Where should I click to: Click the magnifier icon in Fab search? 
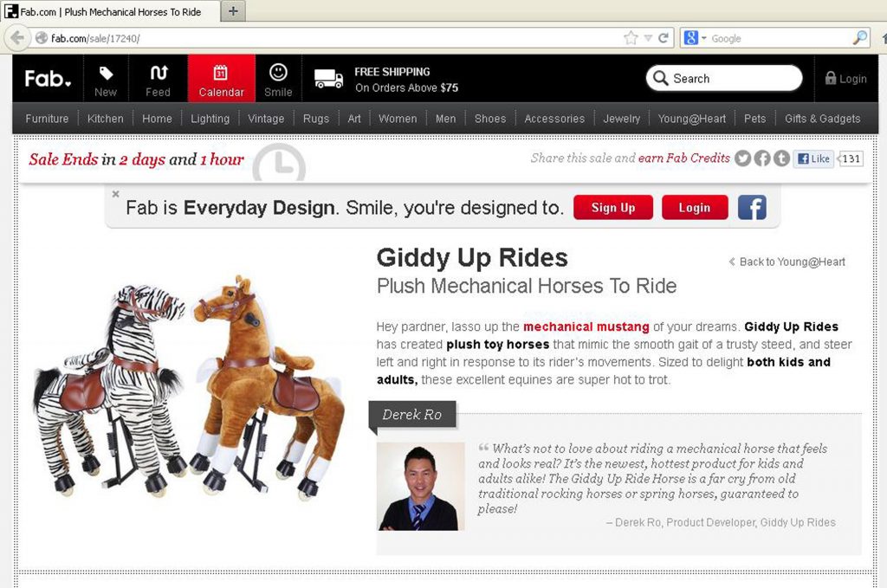tap(660, 78)
